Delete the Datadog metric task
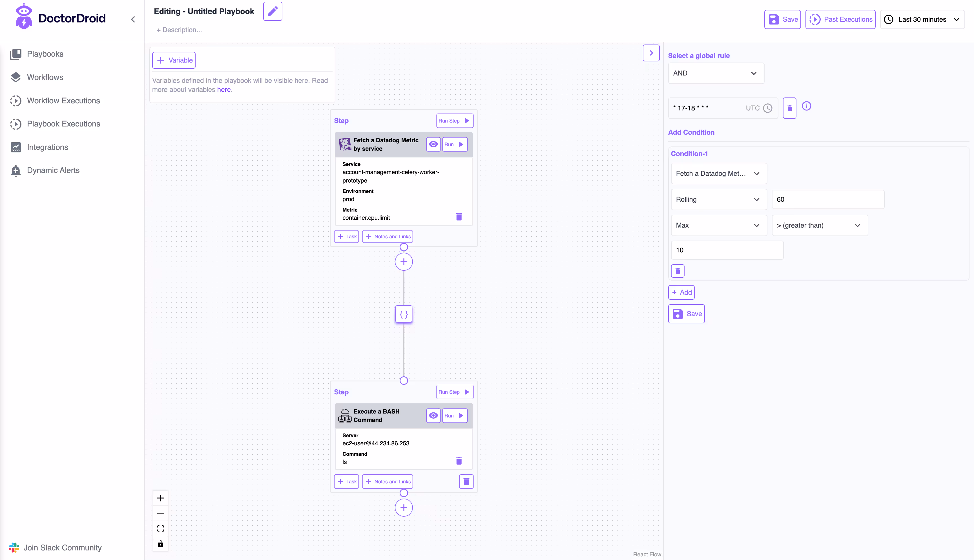Screen dimensions: 974x560 point(459,217)
